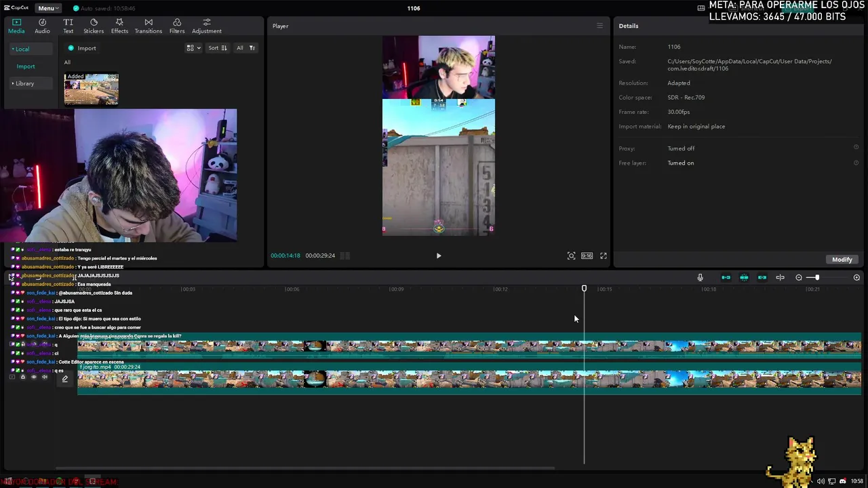Click the Import media button
The width and height of the screenshot is (868, 488).
82,48
